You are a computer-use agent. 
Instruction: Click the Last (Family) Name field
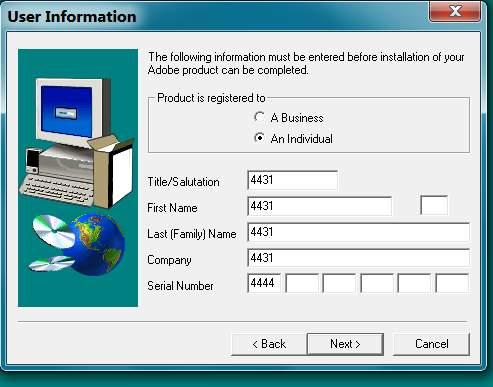coord(358,232)
